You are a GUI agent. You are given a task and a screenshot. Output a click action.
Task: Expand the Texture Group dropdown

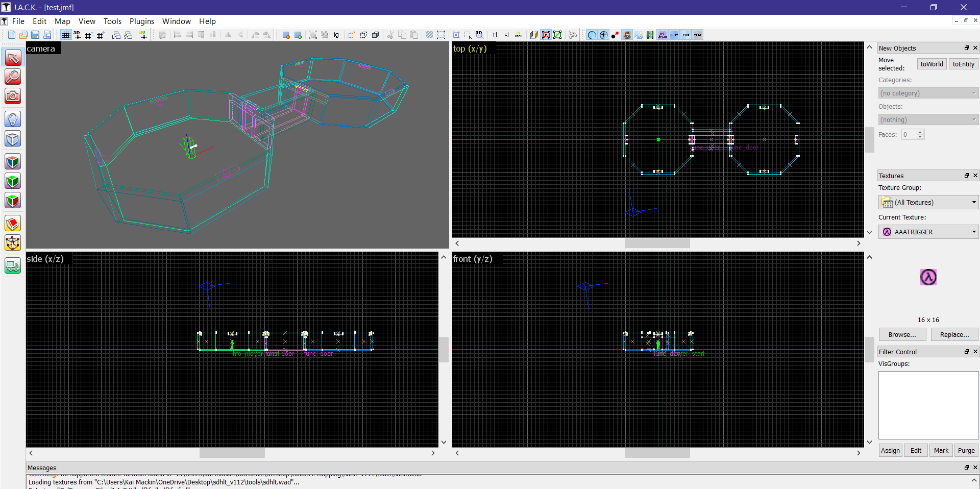coord(928,202)
